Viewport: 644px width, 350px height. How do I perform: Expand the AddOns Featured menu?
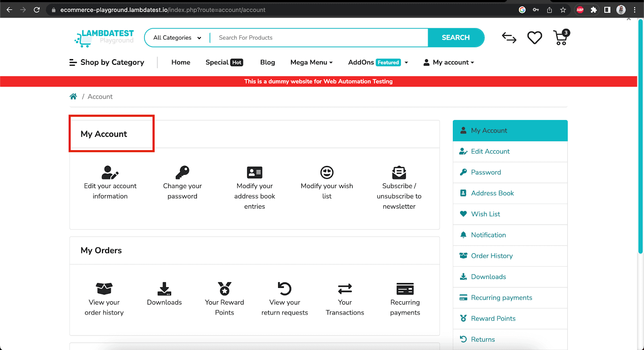click(378, 62)
